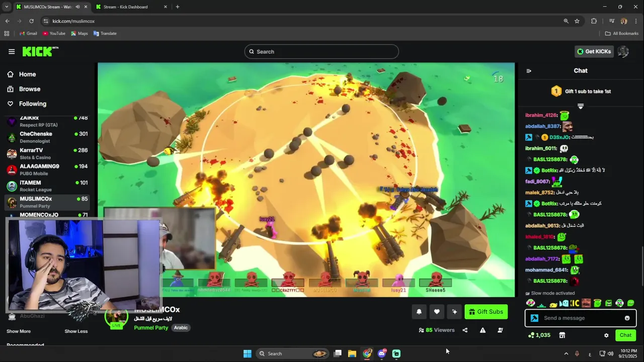Open the chat settings gear
The height and width of the screenshot is (362, 644).
tap(606, 335)
